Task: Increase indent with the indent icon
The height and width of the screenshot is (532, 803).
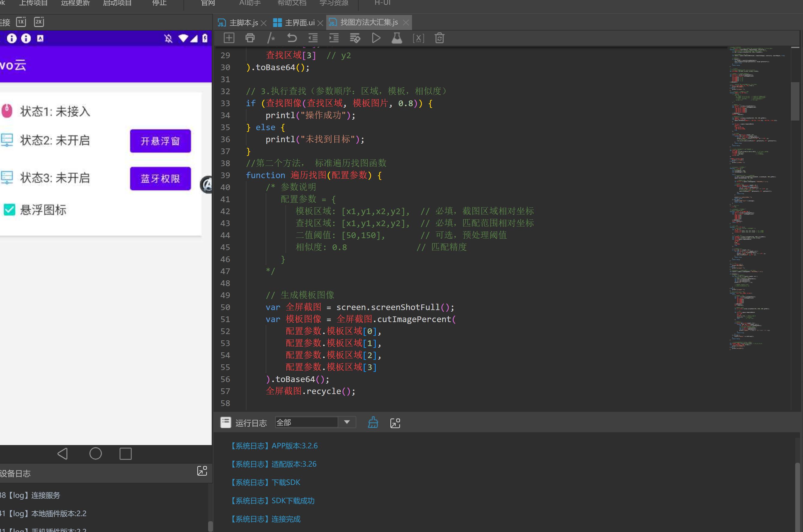Action: pos(334,38)
